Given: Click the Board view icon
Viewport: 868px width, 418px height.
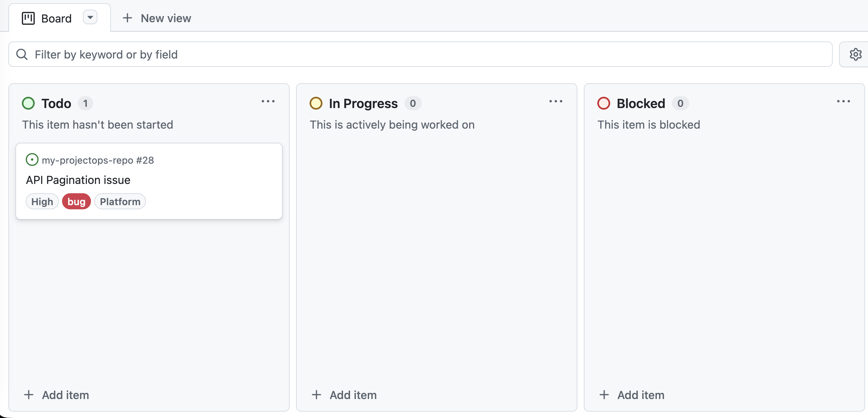Looking at the screenshot, I should click(x=28, y=18).
